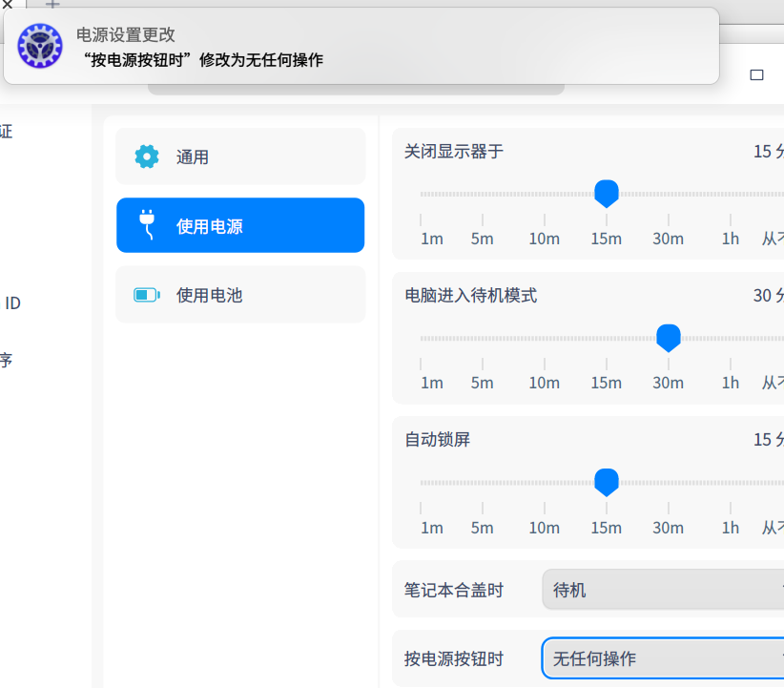The width and height of the screenshot is (784, 688).
Task: Click the 自动锁屏 slider handle
Action: coord(607,482)
